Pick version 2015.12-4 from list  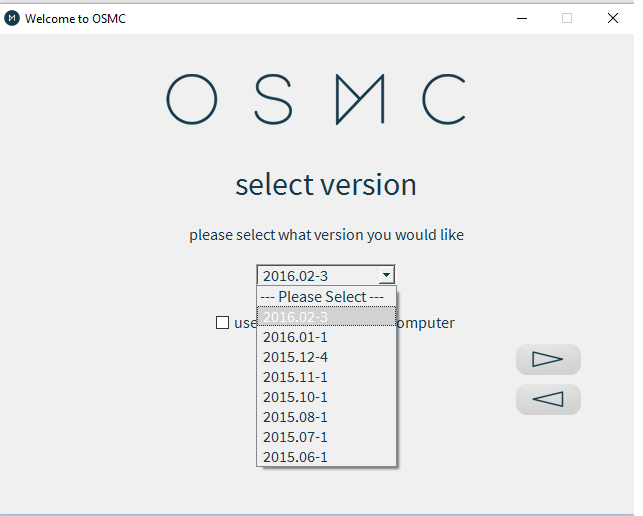pos(296,357)
